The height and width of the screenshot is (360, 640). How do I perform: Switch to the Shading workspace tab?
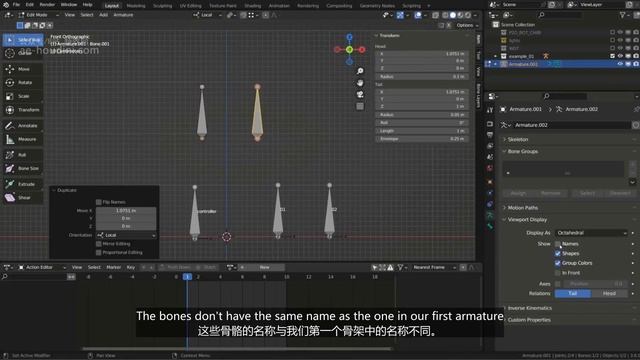point(253,6)
